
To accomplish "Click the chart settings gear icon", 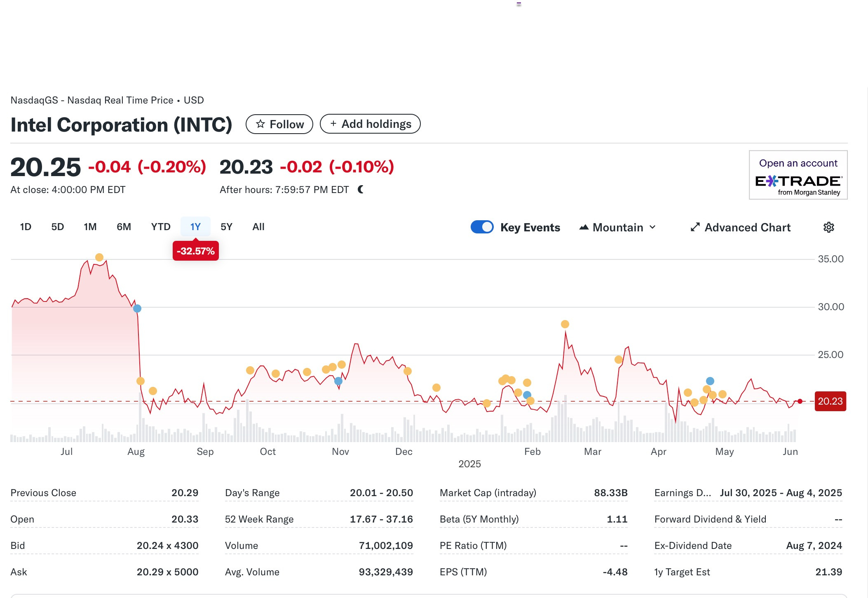I will (828, 227).
